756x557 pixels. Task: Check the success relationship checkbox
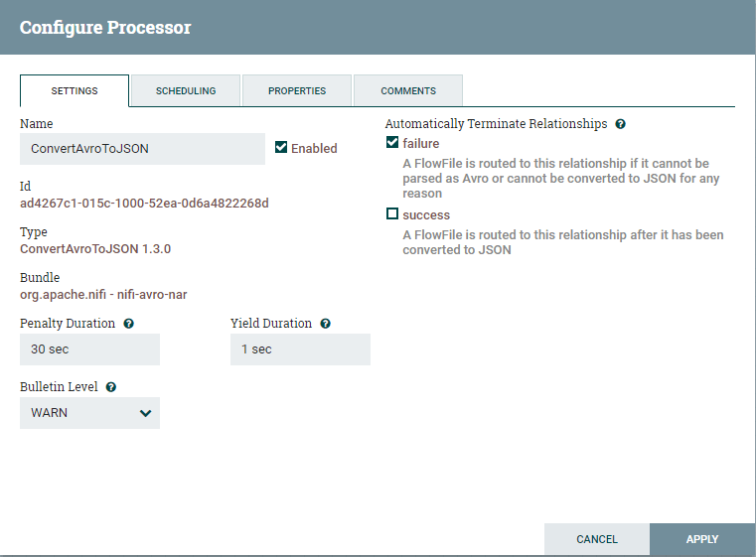click(392, 213)
